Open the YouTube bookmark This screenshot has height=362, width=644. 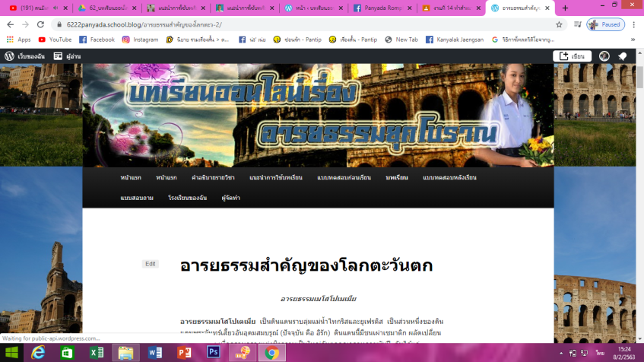tap(55, 40)
